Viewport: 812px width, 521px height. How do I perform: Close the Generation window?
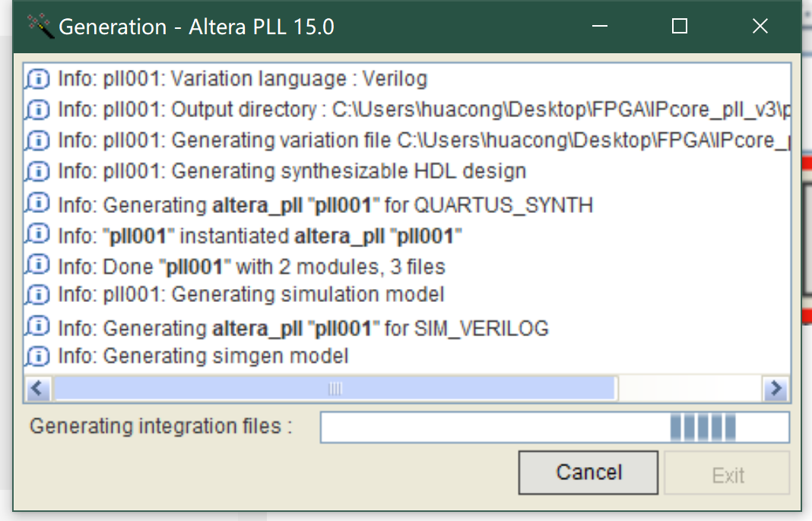tap(760, 26)
